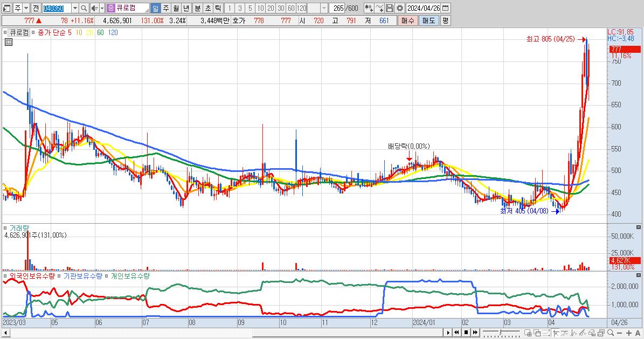Click the 60-day moving average legend label
644x339 pixels.
(100, 32)
